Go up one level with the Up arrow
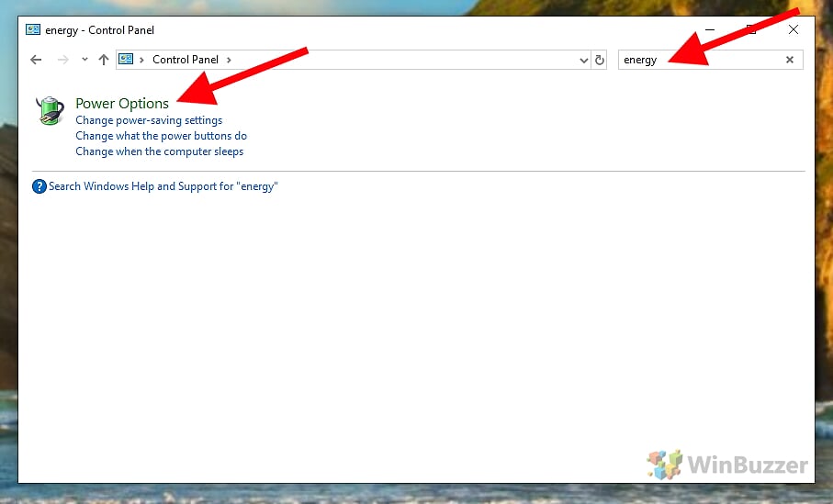This screenshot has width=833, height=504. tap(104, 60)
